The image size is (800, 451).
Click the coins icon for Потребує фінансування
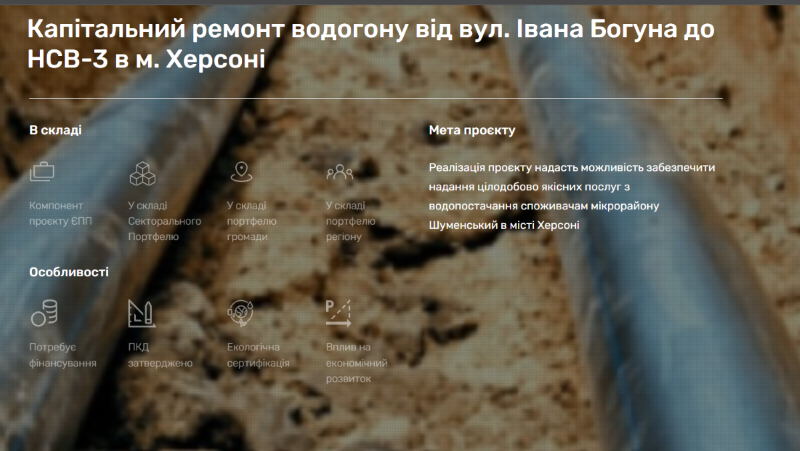coord(43,314)
